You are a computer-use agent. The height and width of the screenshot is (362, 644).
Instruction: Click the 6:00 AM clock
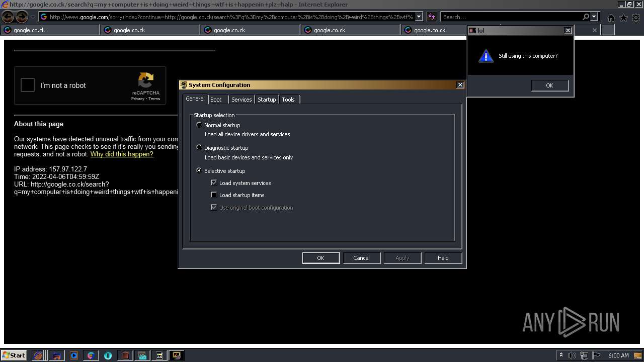(x=618, y=355)
